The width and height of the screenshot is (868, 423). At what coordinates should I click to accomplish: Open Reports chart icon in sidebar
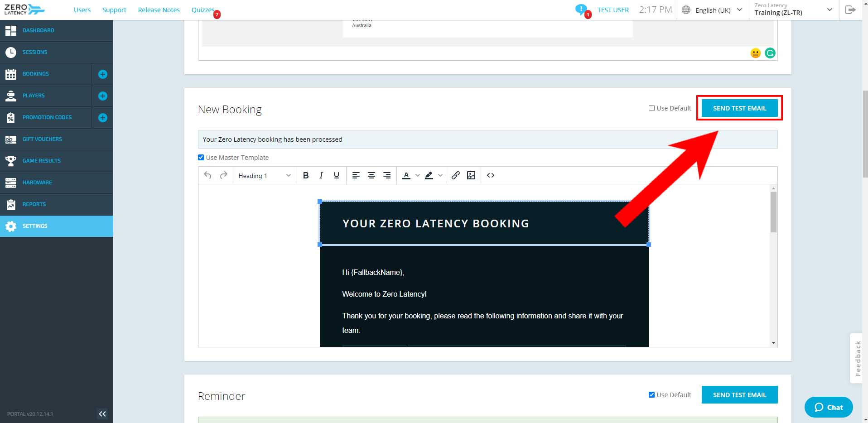[x=11, y=204]
